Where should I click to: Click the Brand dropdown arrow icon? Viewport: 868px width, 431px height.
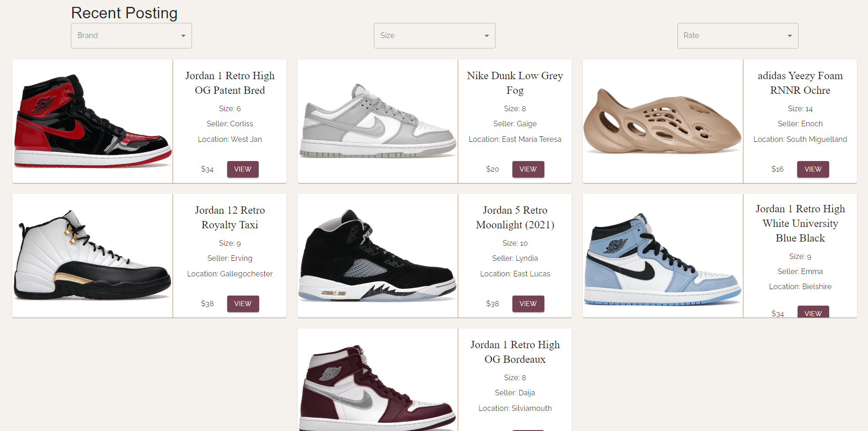(x=183, y=36)
